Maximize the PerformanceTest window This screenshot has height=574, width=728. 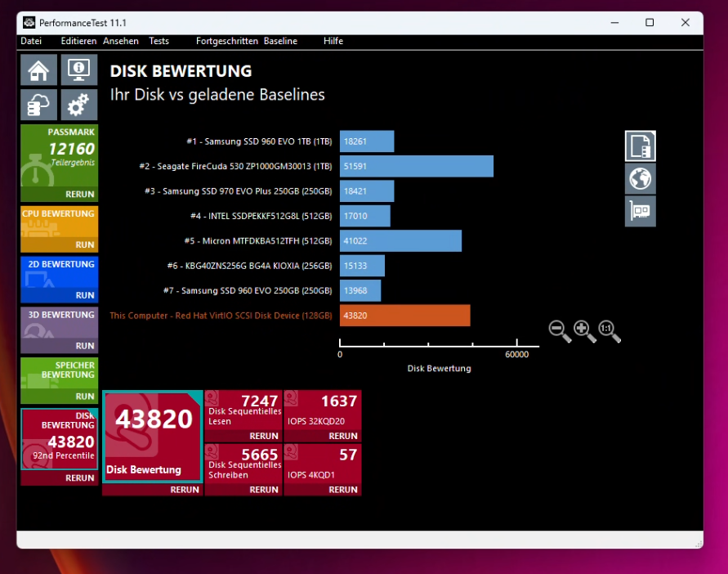(650, 22)
